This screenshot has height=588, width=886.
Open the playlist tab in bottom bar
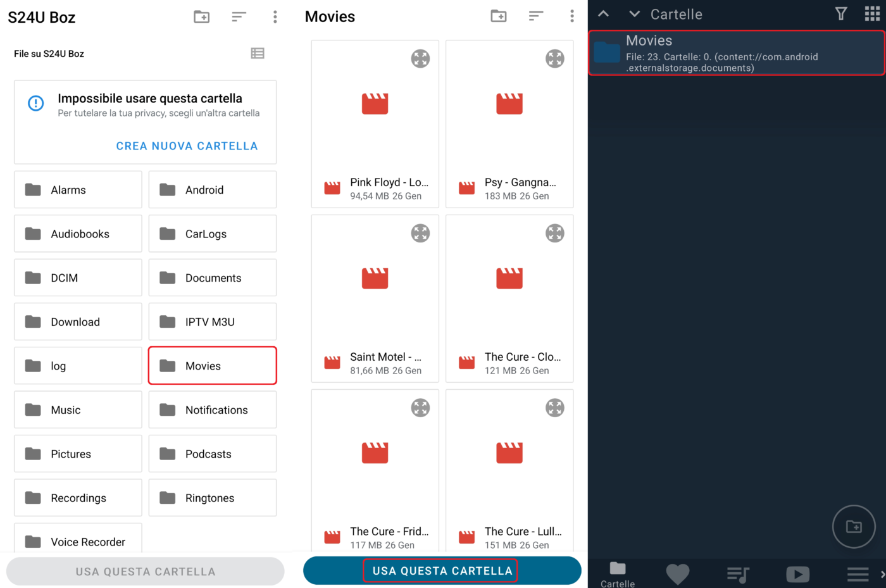pos(738,575)
